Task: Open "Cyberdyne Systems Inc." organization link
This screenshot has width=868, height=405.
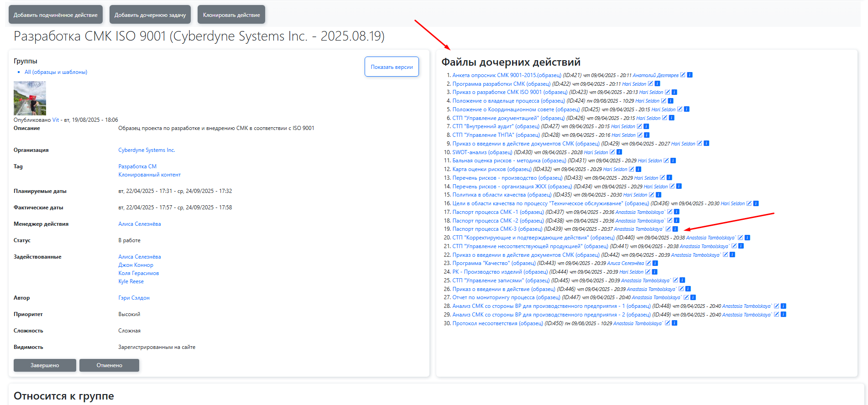Action: coord(146,150)
